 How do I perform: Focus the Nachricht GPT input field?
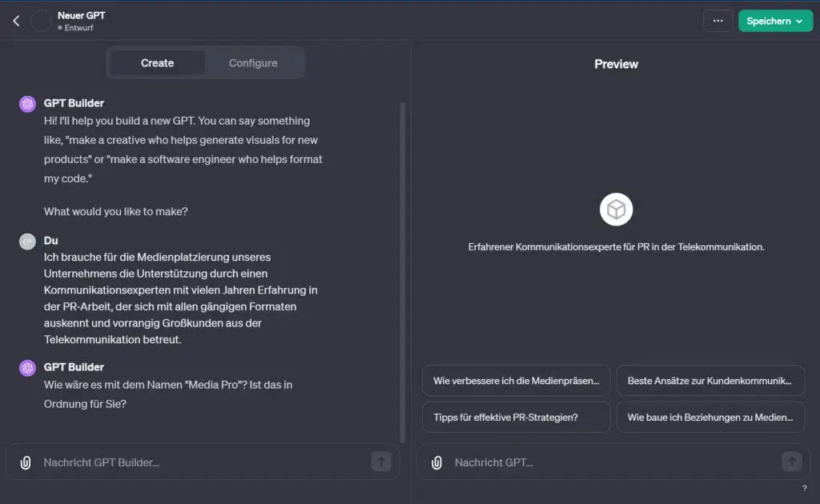tap(614, 462)
